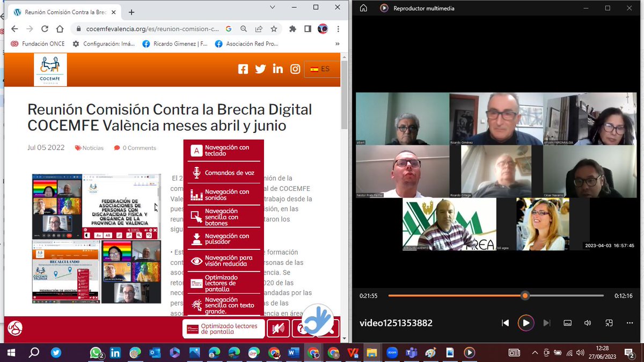Click Ricardo Giménez video tile
The width and height of the screenshot is (644, 362).
[496, 119]
